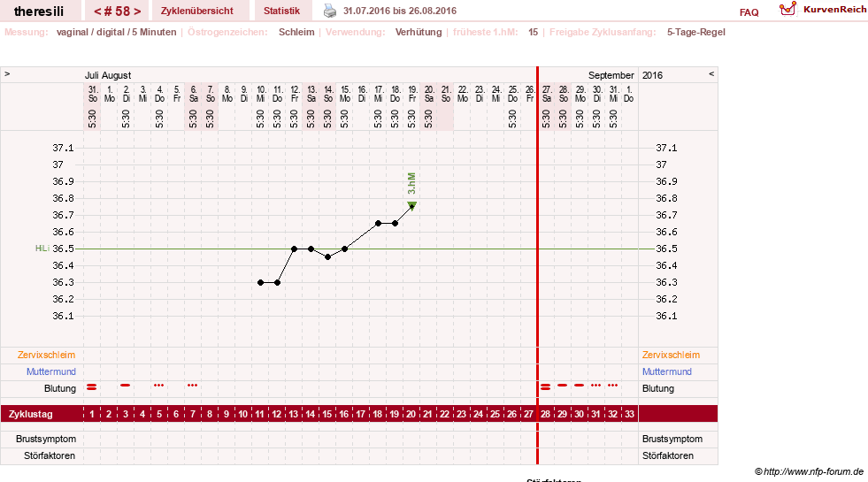Click the left Zervixschleim row label

click(x=47, y=355)
